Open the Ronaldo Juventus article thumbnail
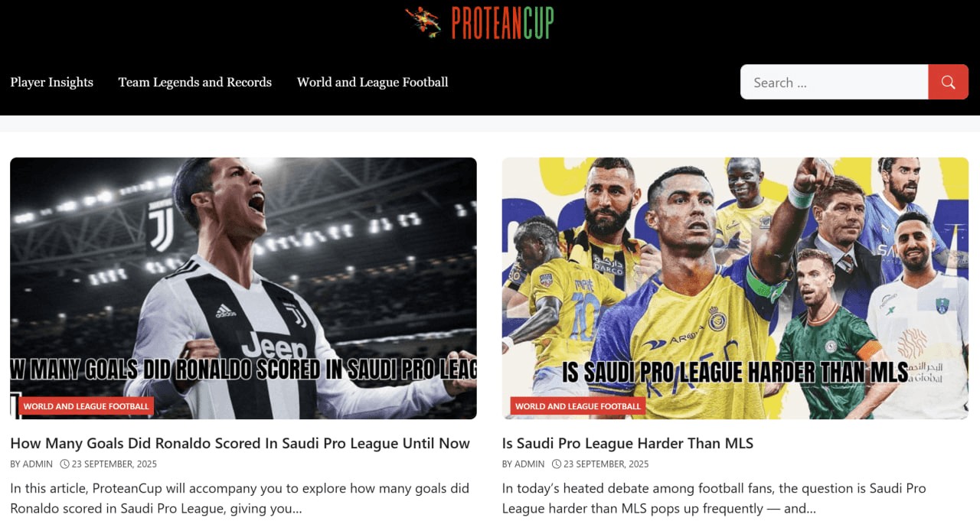This screenshot has height=521, width=980. pos(243,288)
